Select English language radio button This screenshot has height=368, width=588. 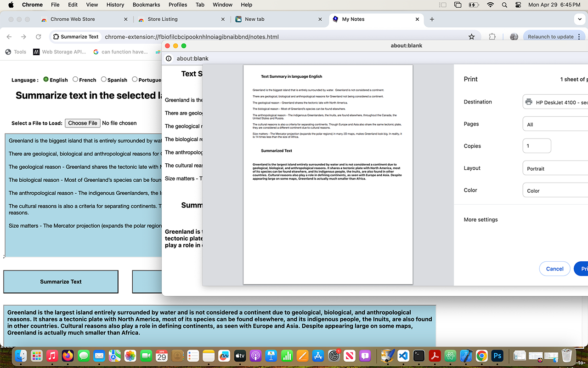point(46,79)
